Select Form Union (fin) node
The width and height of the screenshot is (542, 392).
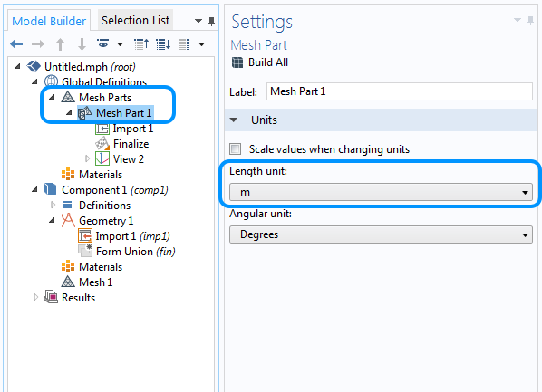pyautogui.click(x=136, y=252)
